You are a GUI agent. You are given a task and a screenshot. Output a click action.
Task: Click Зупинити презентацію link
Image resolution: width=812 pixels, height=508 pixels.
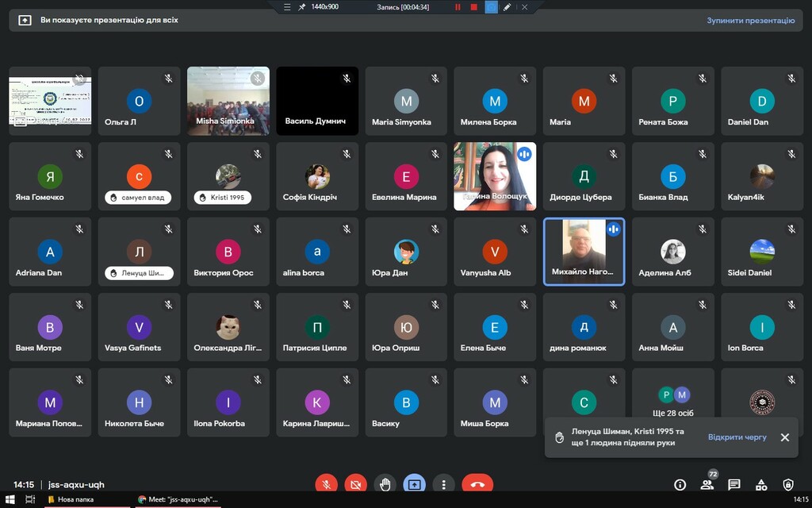(750, 21)
